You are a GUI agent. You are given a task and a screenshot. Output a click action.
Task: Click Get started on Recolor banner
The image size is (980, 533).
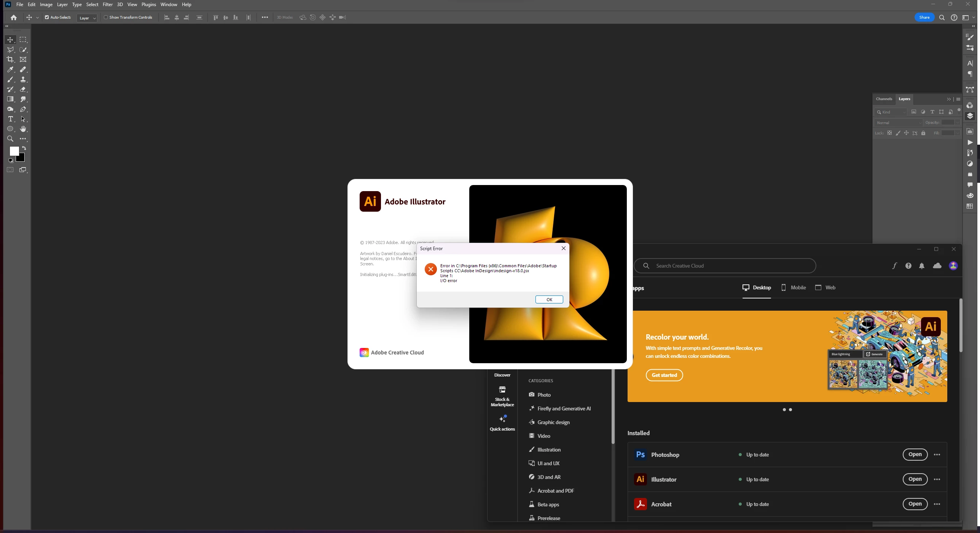coord(664,375)
